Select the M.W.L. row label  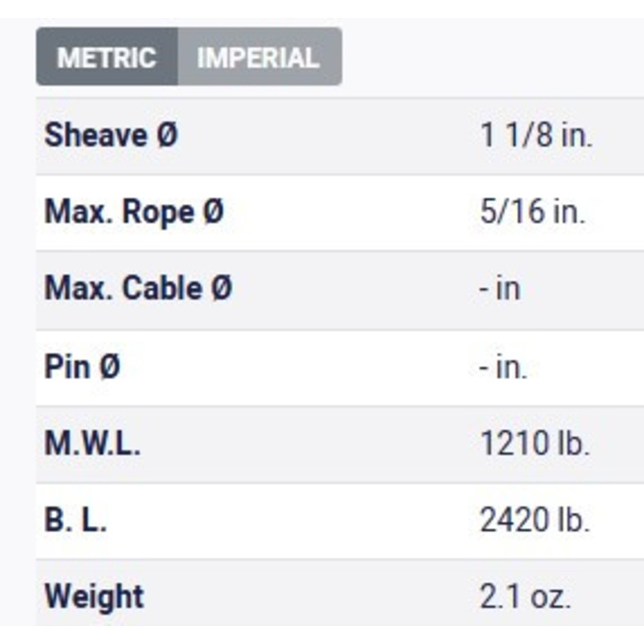(93, 443)
